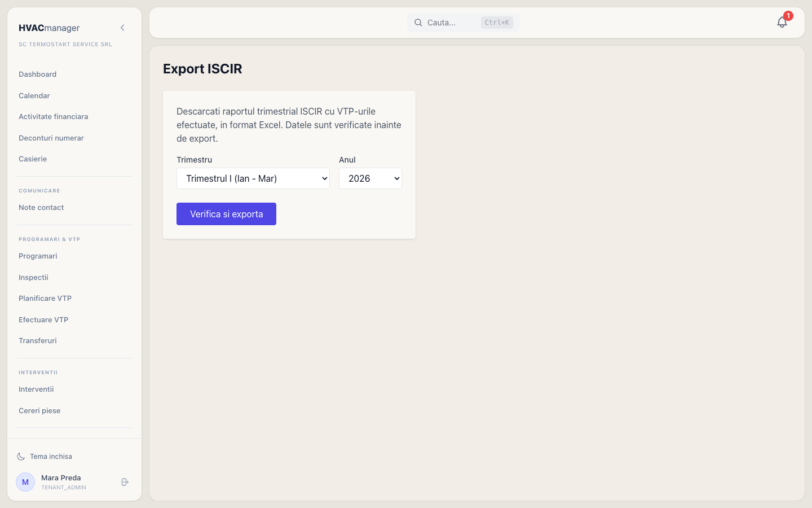Click the Export ISCIR heading
This screenshot has height=508, width=812.
(202, 69)
